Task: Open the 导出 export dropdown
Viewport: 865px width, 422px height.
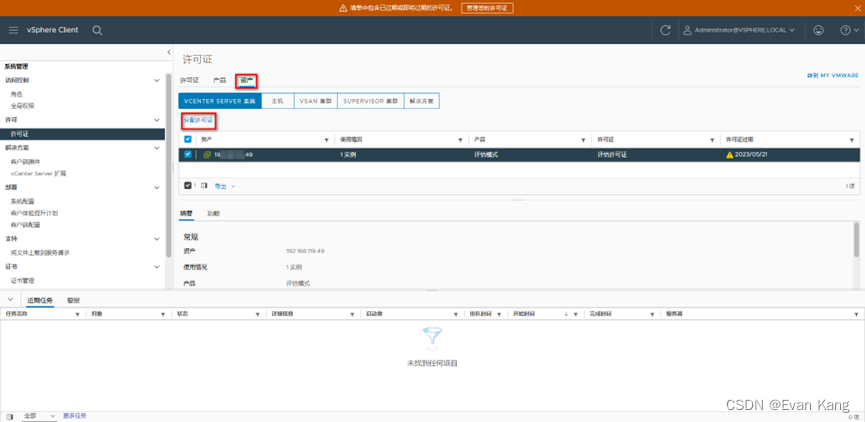Action: pos(225,186)
